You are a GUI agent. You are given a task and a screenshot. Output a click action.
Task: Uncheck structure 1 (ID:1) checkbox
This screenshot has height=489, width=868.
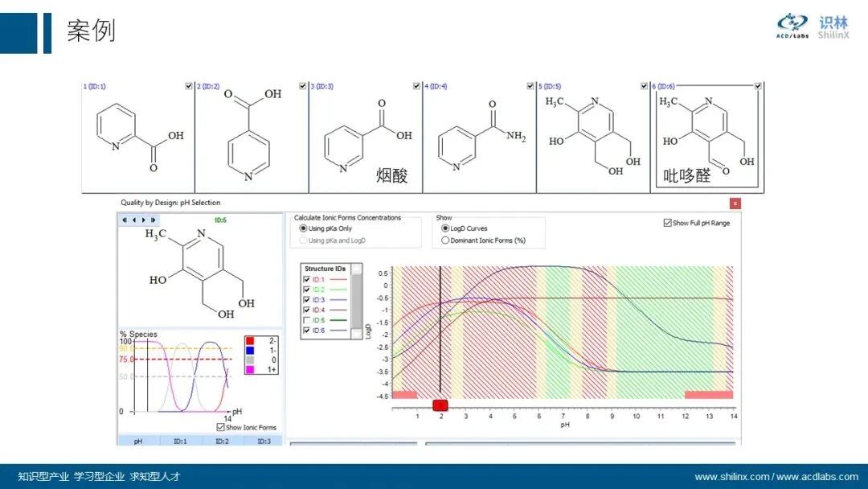189,86
